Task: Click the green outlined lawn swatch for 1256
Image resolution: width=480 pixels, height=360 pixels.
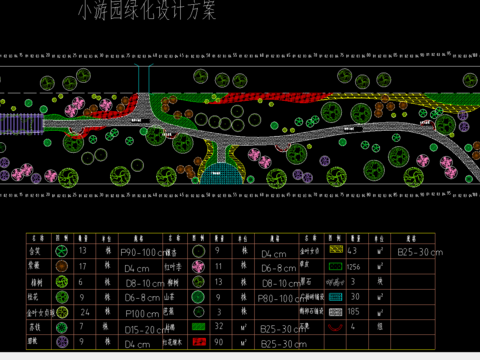Action: coord(336,266)
